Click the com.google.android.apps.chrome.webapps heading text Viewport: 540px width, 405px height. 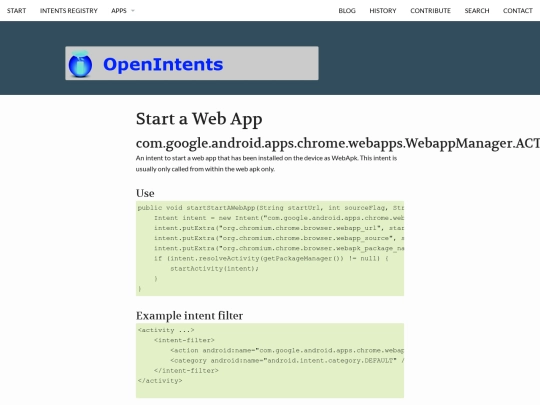click(338, 143)
